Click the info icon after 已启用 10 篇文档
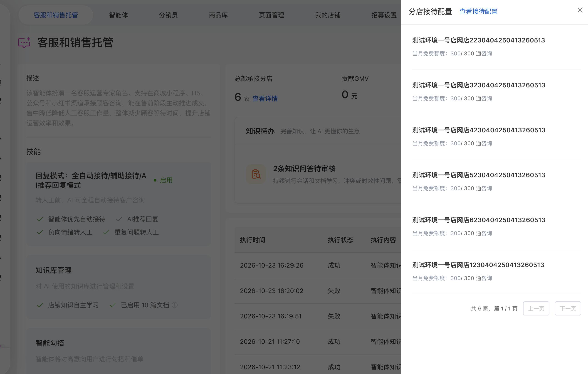The image size is (588, 374). click(x=175, y=305)
